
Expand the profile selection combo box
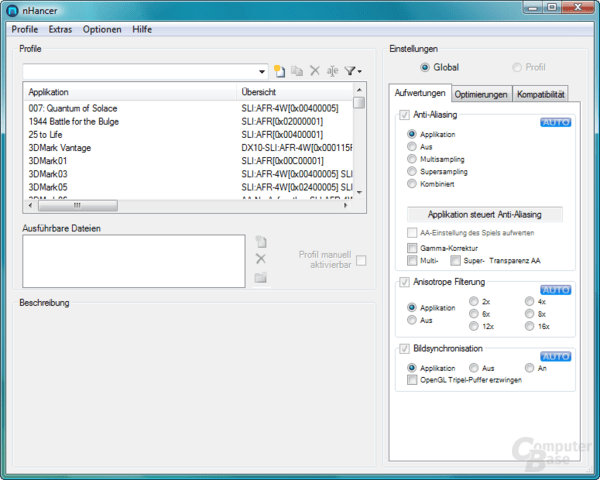pyautogui.click(x=262, y=72)
